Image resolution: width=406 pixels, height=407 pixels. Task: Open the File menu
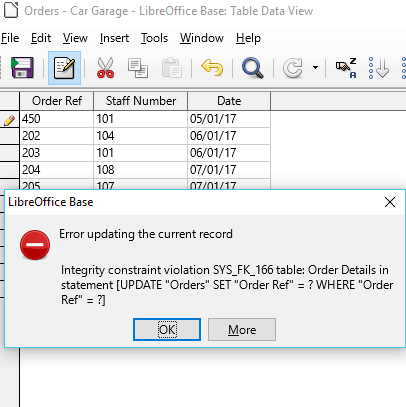(10, 38)
